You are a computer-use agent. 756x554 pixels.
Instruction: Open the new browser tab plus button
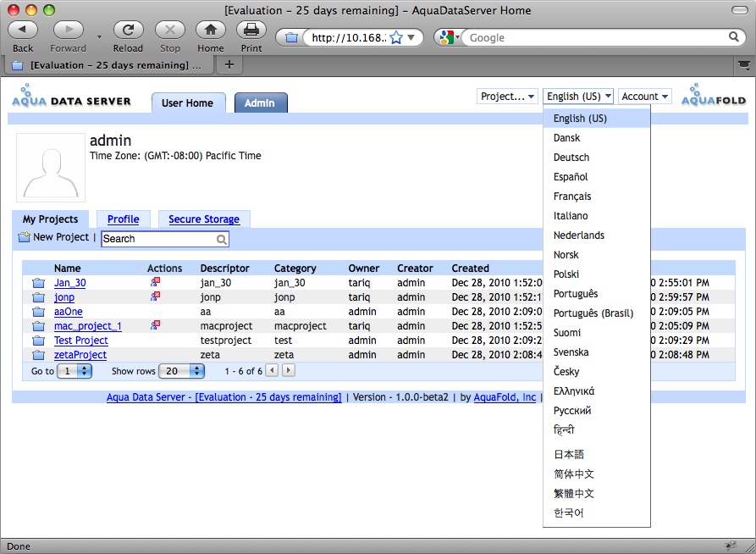pos(229,65)
